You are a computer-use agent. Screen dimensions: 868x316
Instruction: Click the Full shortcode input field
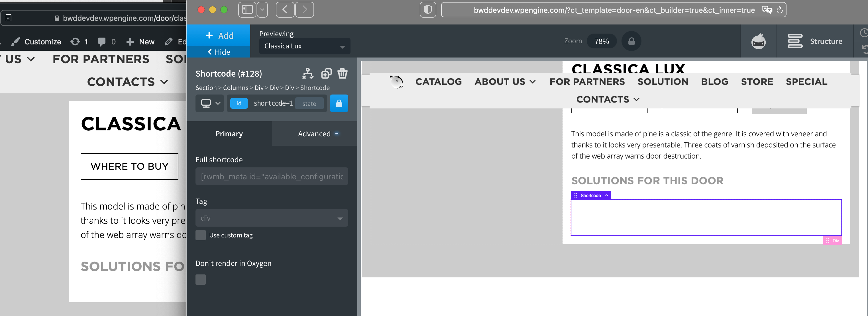point(272,176)
